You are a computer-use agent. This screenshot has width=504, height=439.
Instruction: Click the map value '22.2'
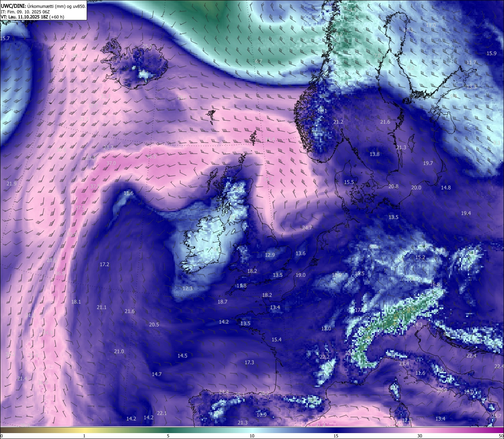324,357
